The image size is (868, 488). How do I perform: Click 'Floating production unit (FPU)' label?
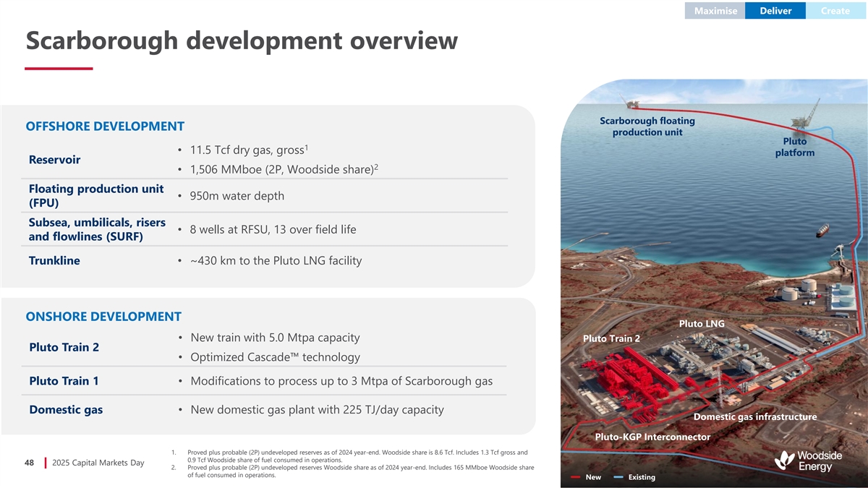coord(96,195)
